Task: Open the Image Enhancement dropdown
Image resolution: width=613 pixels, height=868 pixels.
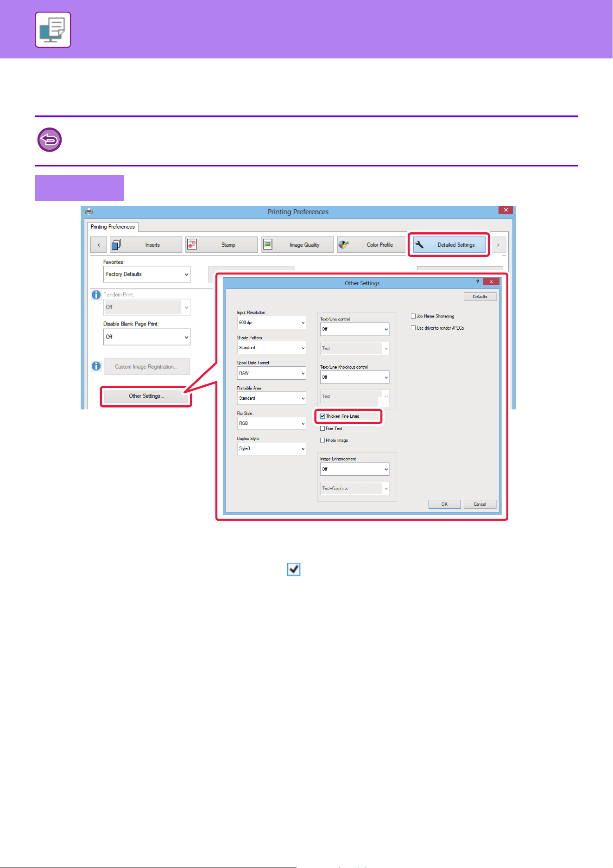Action: [x=354, y=469]
